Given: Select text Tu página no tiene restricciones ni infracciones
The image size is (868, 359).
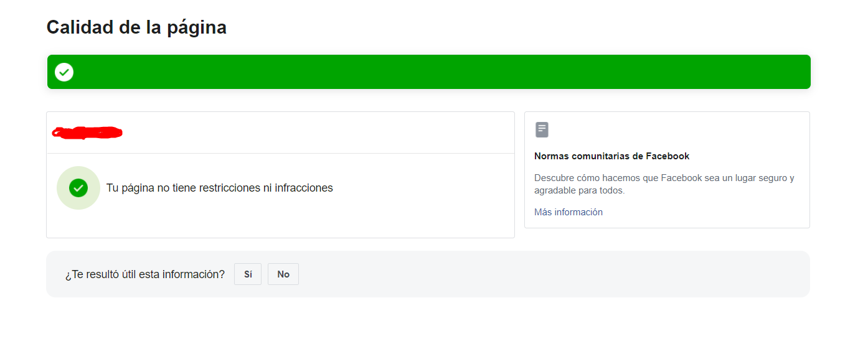Looking at the screenshot, I should click(x=220, y=188).
